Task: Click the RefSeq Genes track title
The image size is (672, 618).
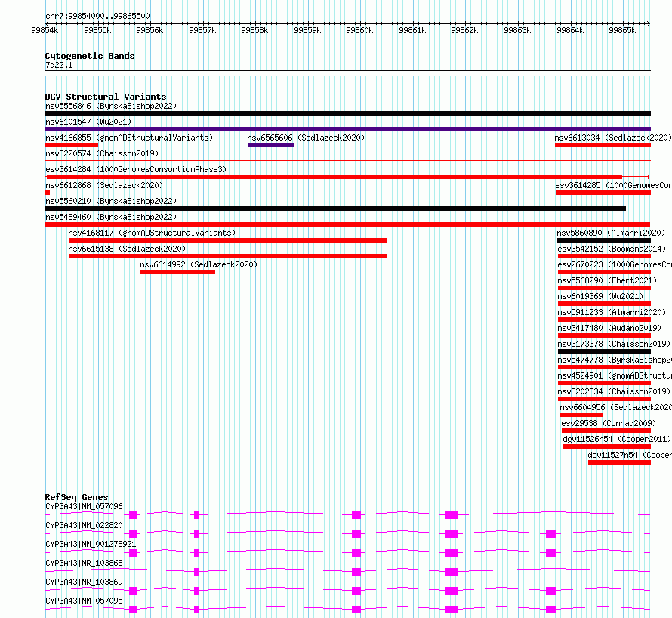Action: pyautogui.click(x=77, y=497)
